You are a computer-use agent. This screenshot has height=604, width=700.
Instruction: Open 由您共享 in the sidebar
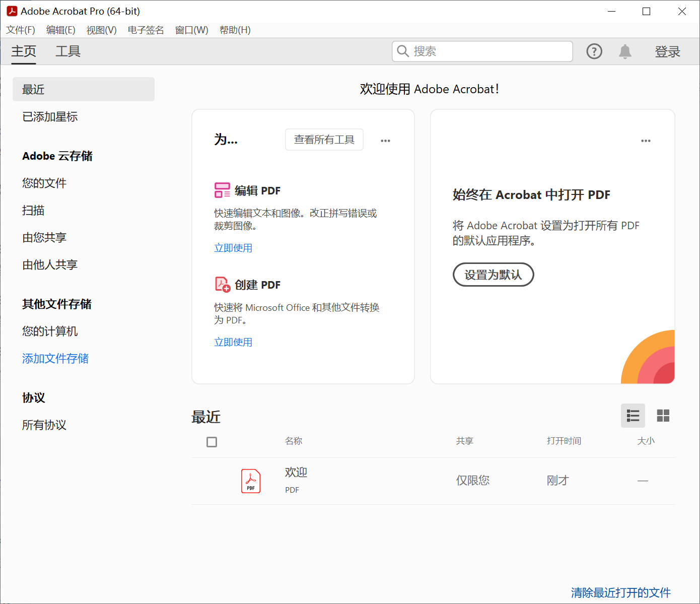(x=44, y=238)
